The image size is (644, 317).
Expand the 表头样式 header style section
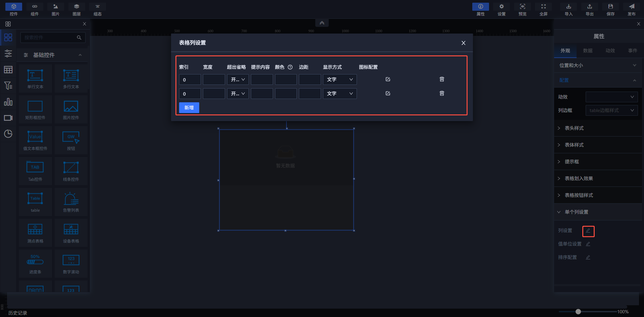click(x=598, y=128)
